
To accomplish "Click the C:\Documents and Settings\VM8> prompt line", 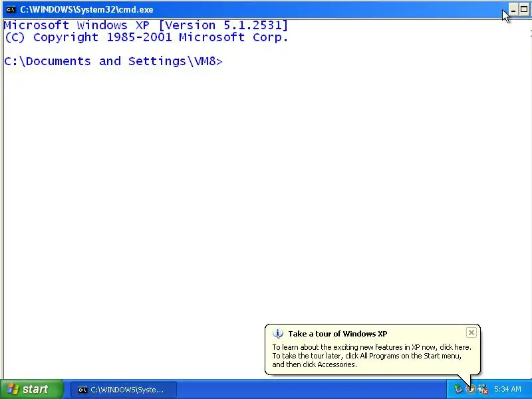I will pyautogui.click(x=113, y=61).
